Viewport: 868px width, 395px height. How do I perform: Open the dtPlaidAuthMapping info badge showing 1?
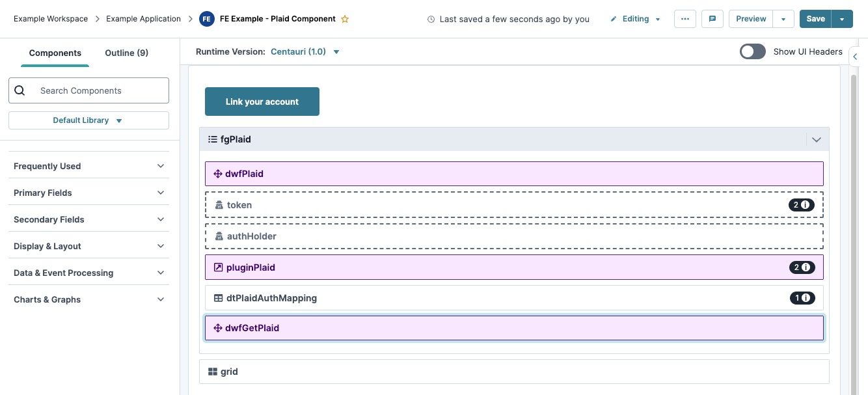coord(802,298)
